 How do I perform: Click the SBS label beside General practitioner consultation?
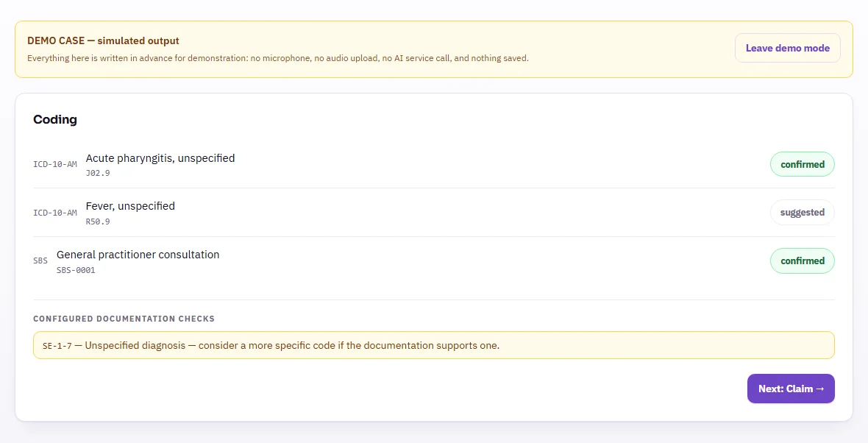40,261
